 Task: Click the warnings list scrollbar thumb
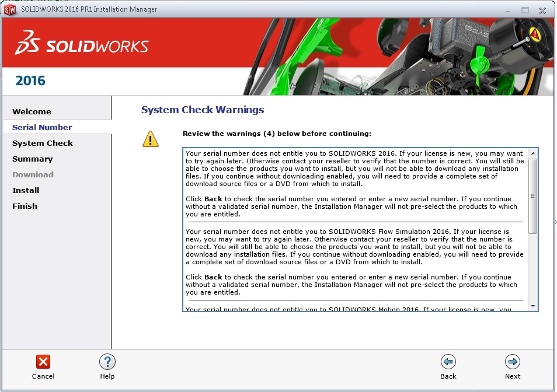point(533,196)
